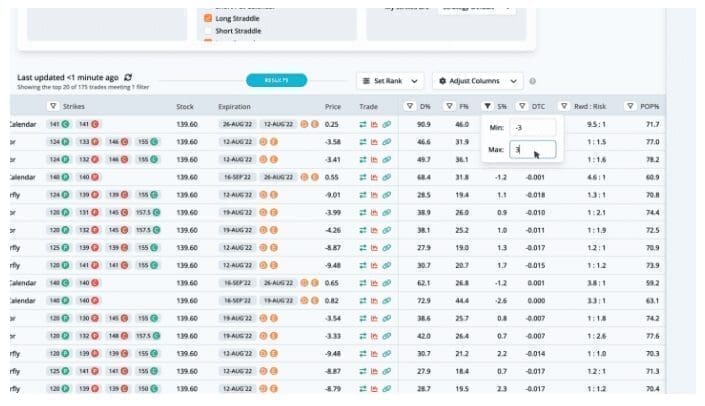The width and height of the screenshot is (705, 406).
Task: Open the Strikes column filter funnel
Action: 53,106
